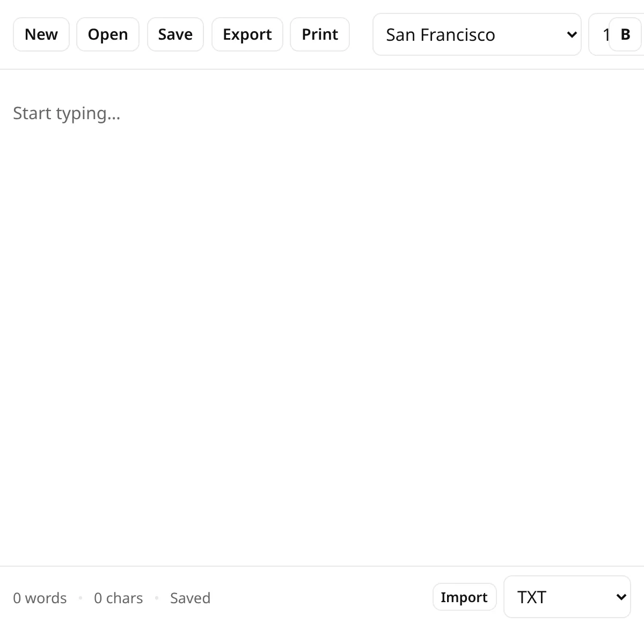Save the document via Save
The width and height of the screenshot is (644, 644).
click(x=175, y=34)
